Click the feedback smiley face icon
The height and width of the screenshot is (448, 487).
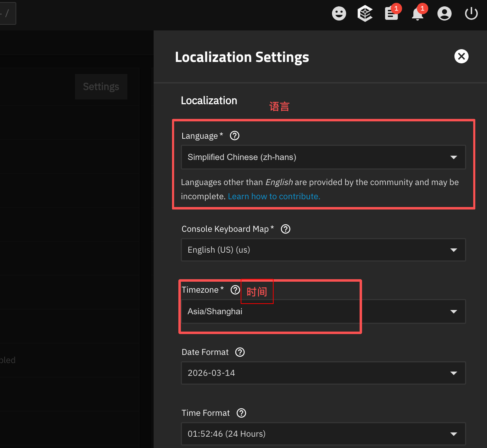point(339,14)
